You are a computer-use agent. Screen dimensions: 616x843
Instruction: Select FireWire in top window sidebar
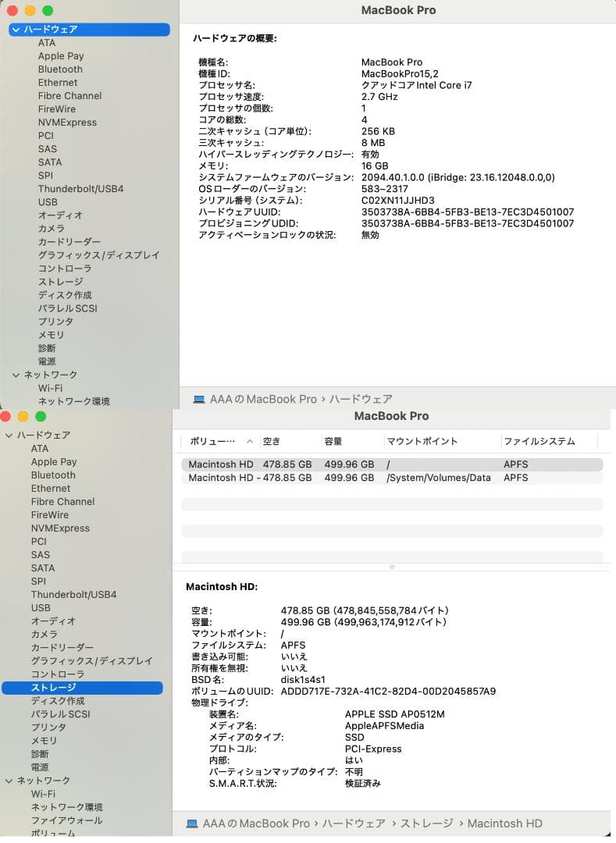coord(57,109)
